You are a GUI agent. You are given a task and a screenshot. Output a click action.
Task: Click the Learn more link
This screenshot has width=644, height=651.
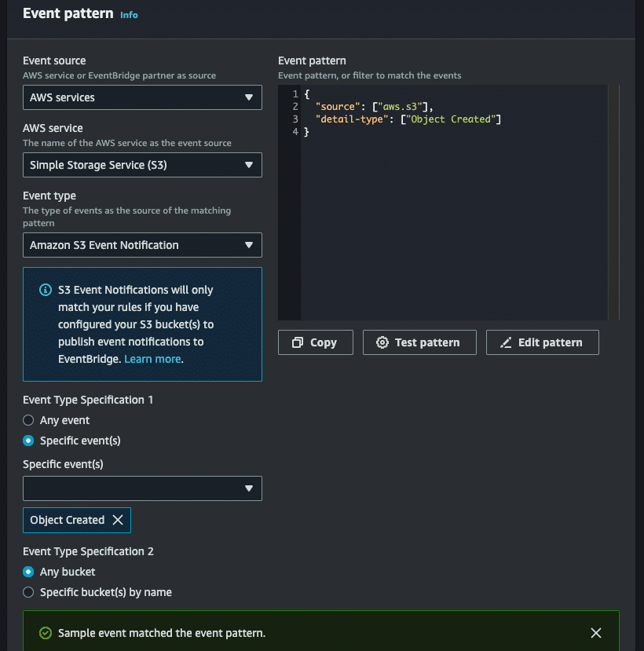tap(152, 359)
